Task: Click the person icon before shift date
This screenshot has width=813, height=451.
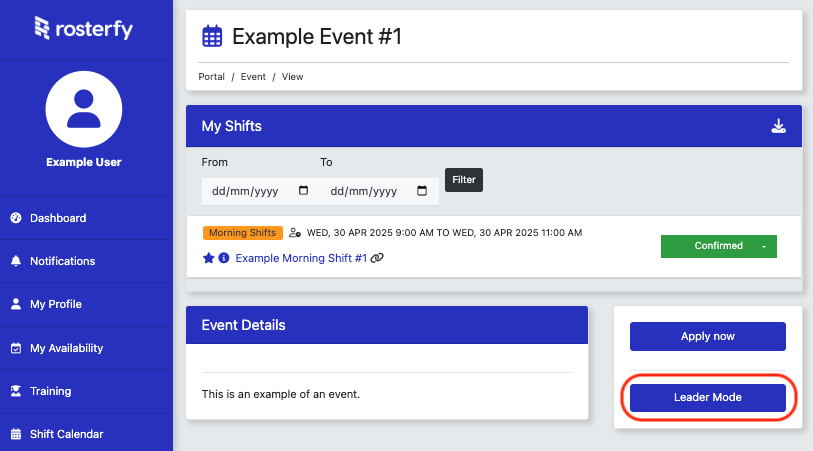Action: [295, 233]
